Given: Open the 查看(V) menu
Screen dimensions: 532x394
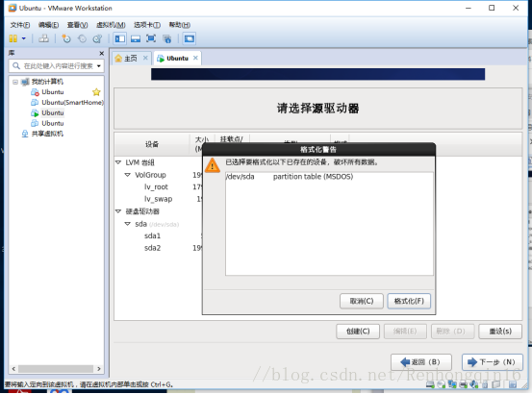Looking at the screenshot, I should tap(77, 25).
